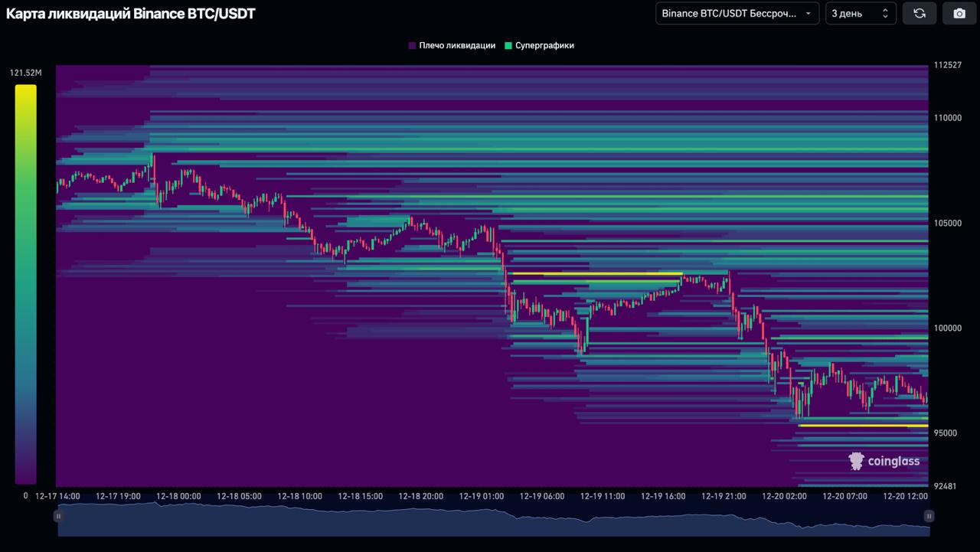Click the 12-20 12:00 time label
980x552 pixels.
[906, 496]
